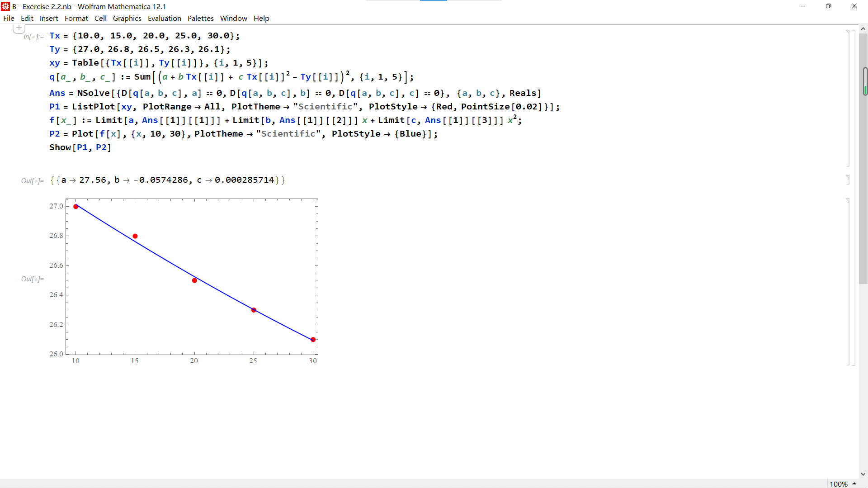The image size is (868, 488).
Task: Open the Graphics menu
Action: click(127, 18)
